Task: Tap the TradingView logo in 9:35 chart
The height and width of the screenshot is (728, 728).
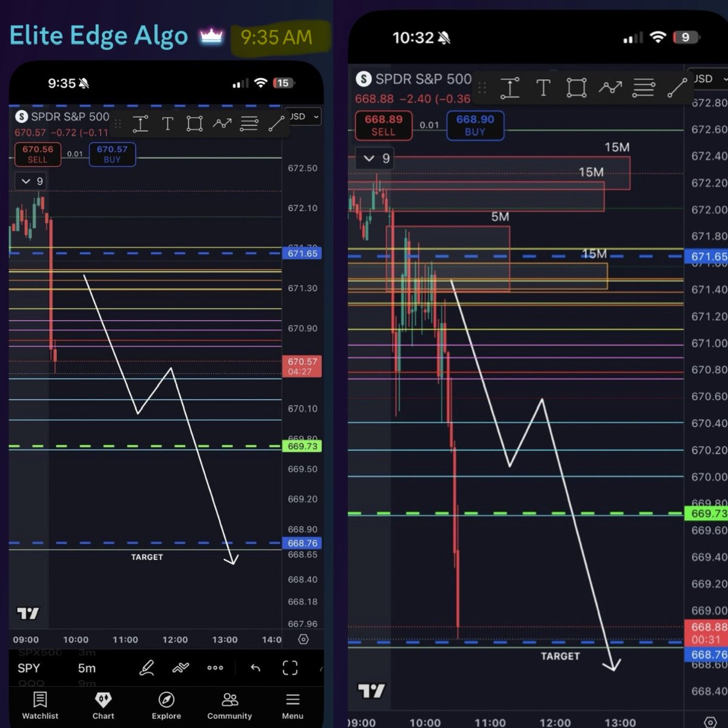Action: pos(28,613)
